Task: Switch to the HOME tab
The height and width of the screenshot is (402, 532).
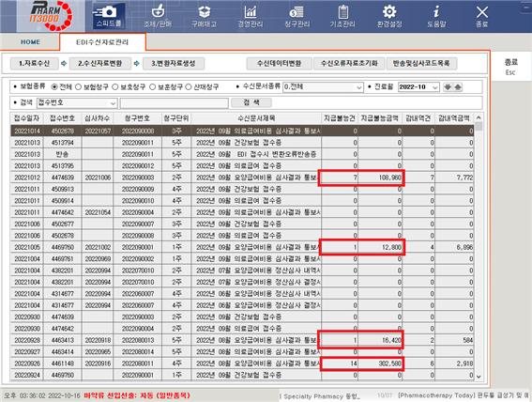Action: (31, 42)
